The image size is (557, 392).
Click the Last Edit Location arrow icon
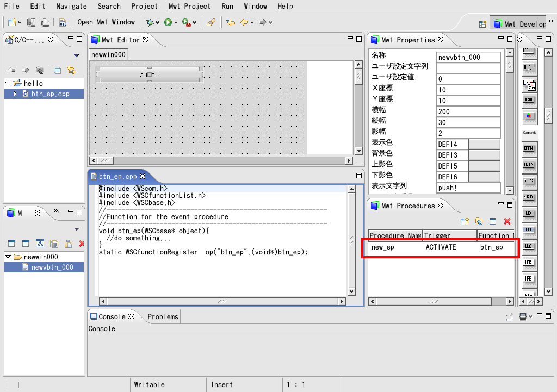tap(231, 22)
